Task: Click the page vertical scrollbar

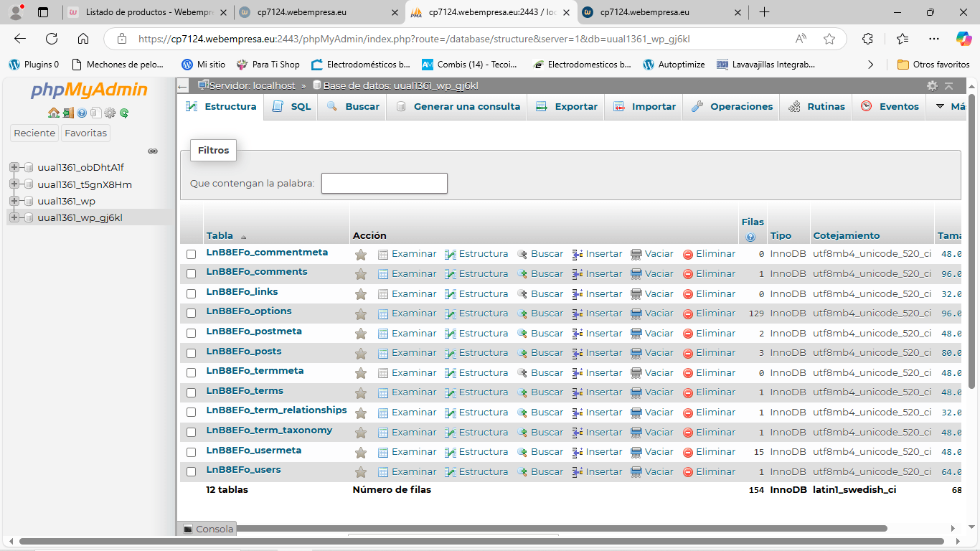Action: (x=972, y=240)
